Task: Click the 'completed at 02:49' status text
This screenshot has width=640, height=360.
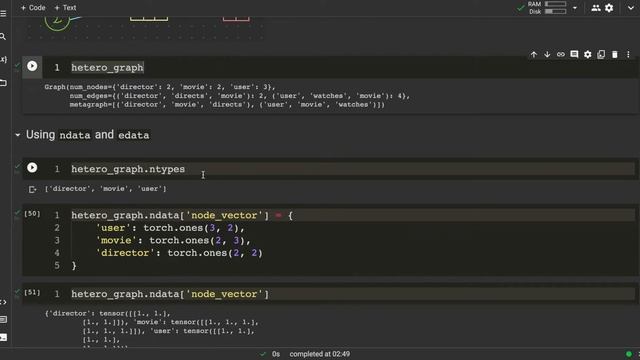Action: point(320,354)
